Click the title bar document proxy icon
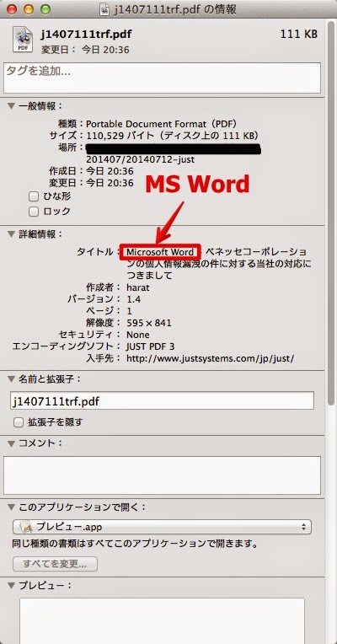The height and width of the screenshot is (644, 337). coord(105,9)
